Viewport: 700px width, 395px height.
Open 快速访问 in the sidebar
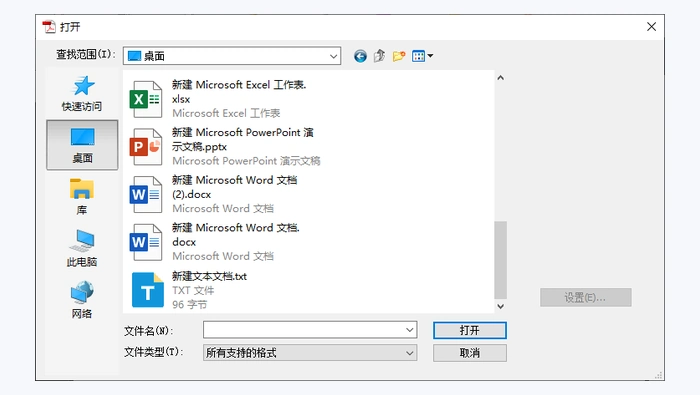pyautogui.click(x=82, y=93)
